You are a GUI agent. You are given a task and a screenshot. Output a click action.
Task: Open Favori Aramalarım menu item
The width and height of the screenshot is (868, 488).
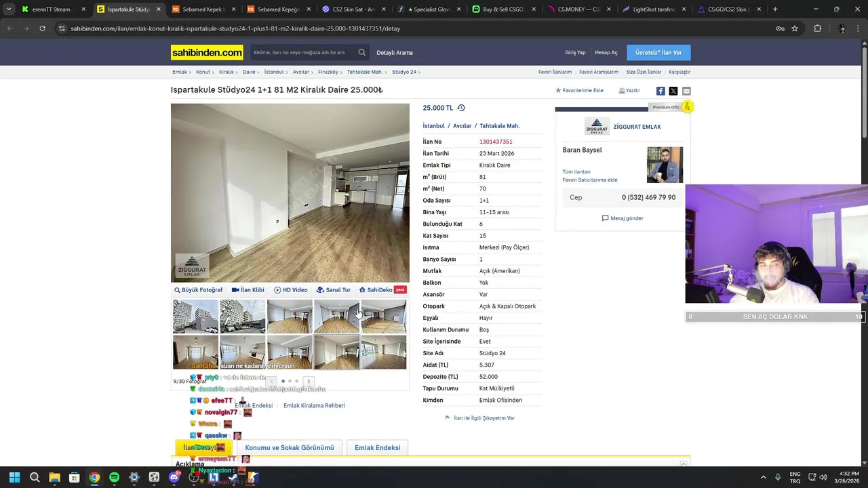tap(599, 72)
